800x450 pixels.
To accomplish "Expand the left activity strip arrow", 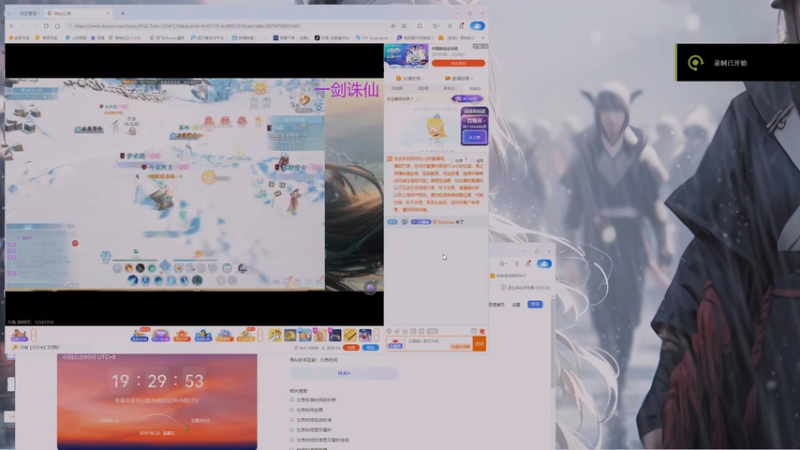I will pos(34,335).
